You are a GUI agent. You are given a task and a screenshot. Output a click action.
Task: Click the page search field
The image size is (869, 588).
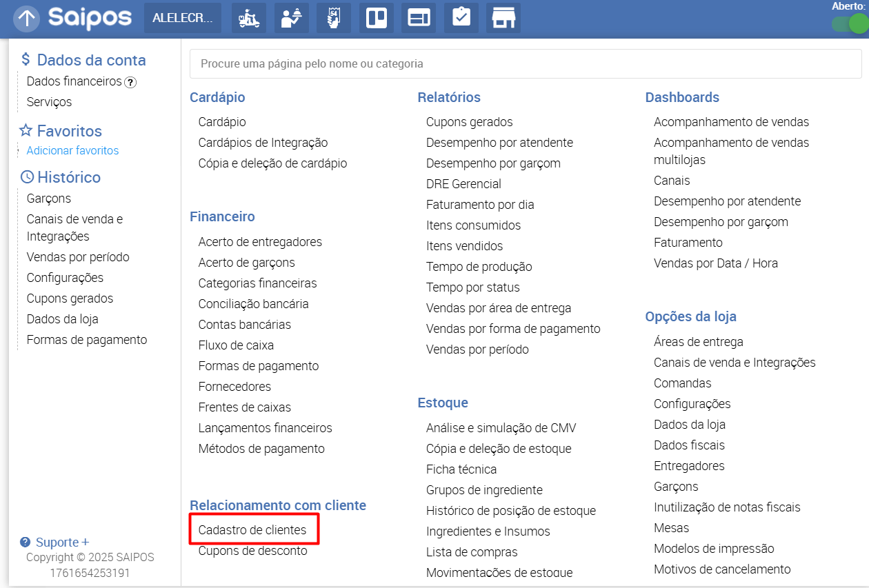point(525,64)
